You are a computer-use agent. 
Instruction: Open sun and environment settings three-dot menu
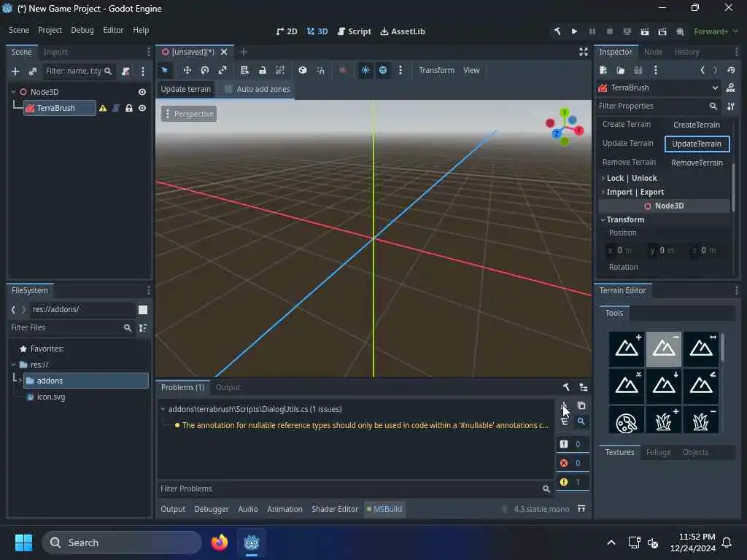point(400,70)
